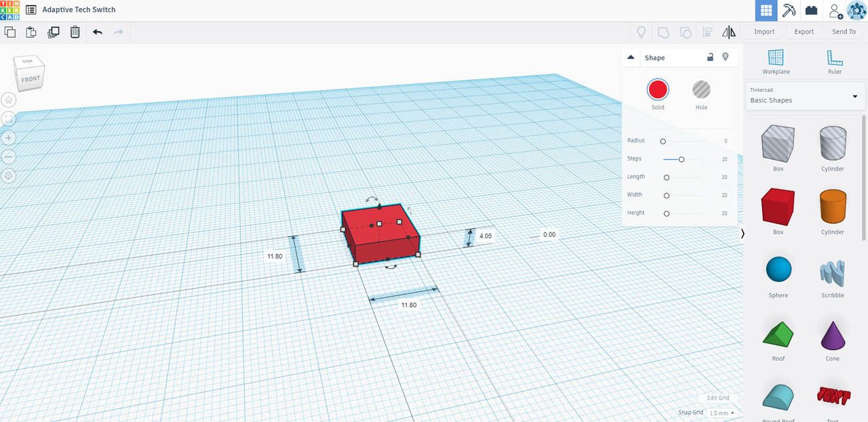Click the Export button
This screenshot has height=422, width=868.
coord(804,31)
